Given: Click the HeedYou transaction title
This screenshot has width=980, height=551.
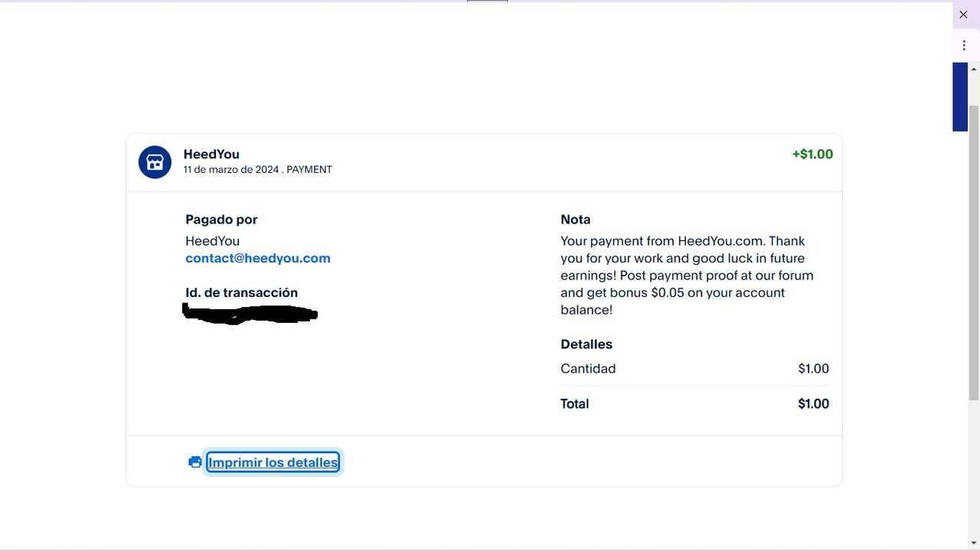Looking at the screenshot, I should click(211, 155).
